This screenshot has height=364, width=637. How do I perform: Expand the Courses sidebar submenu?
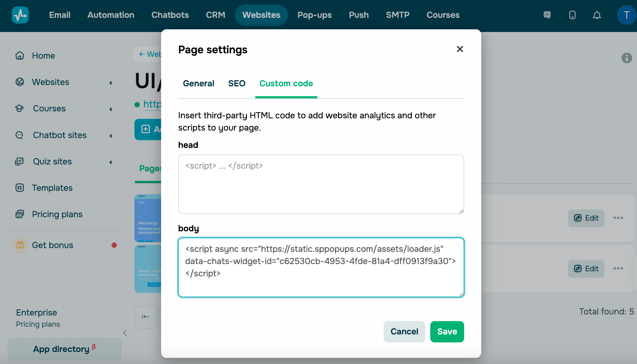coord(110,109)
